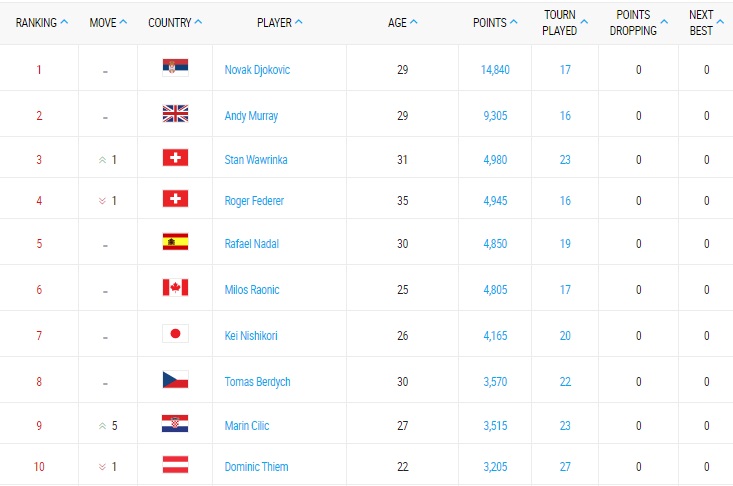Click the Croatia flag icon
Viewport: 733px width, 486px height.
(175, 424)
